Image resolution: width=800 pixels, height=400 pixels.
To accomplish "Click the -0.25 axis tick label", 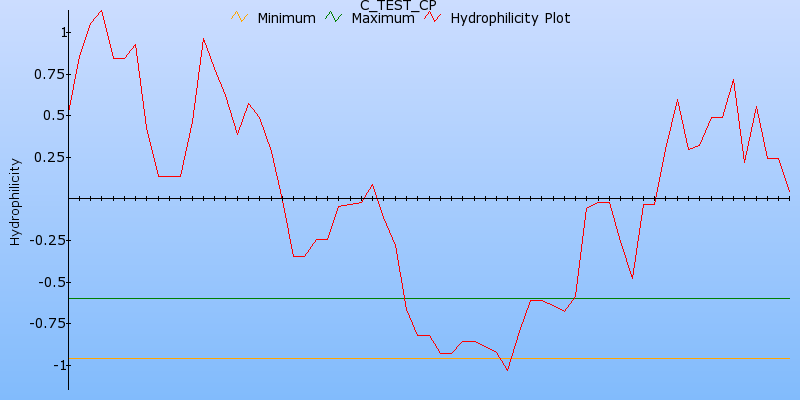I will tap(47, 240).
